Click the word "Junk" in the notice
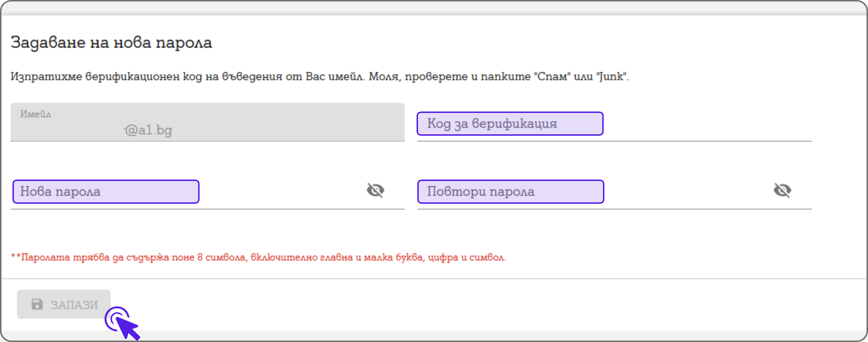Viewport: 868px width, 342px height. (611, 77)
